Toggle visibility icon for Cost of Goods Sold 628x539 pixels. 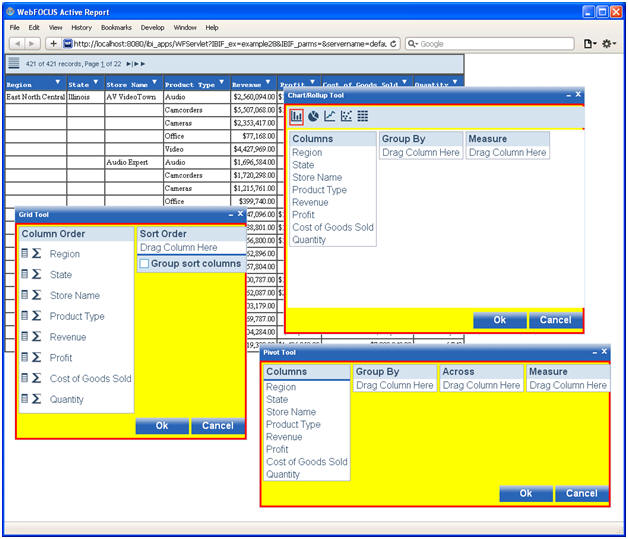[24, 378]
